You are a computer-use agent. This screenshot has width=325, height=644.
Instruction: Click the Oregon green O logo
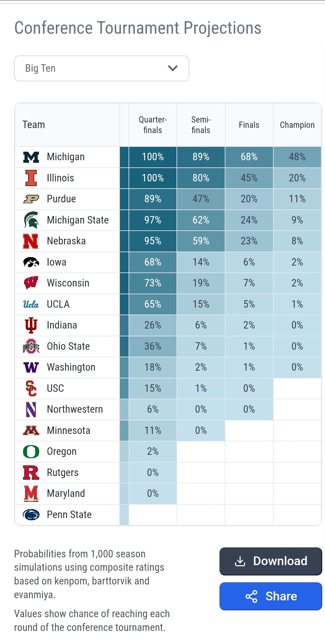31,452
